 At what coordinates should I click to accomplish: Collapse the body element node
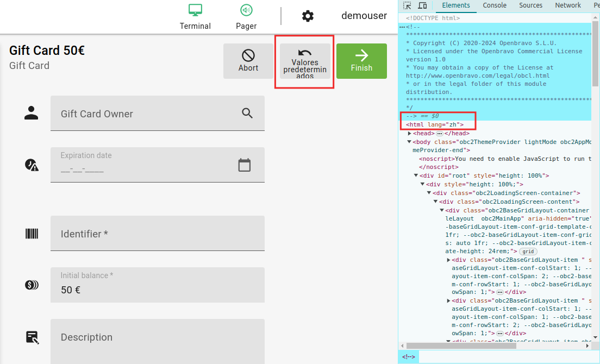[410, 142]
